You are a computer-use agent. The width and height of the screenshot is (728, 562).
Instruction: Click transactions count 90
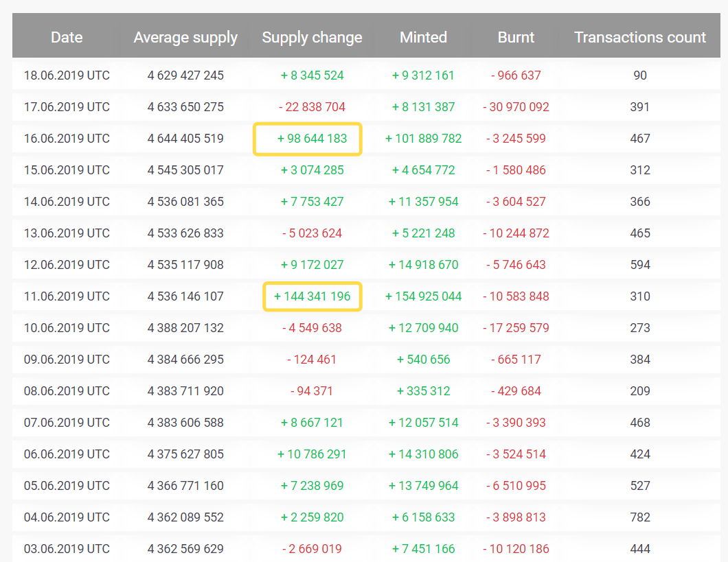tap(640, 75)
